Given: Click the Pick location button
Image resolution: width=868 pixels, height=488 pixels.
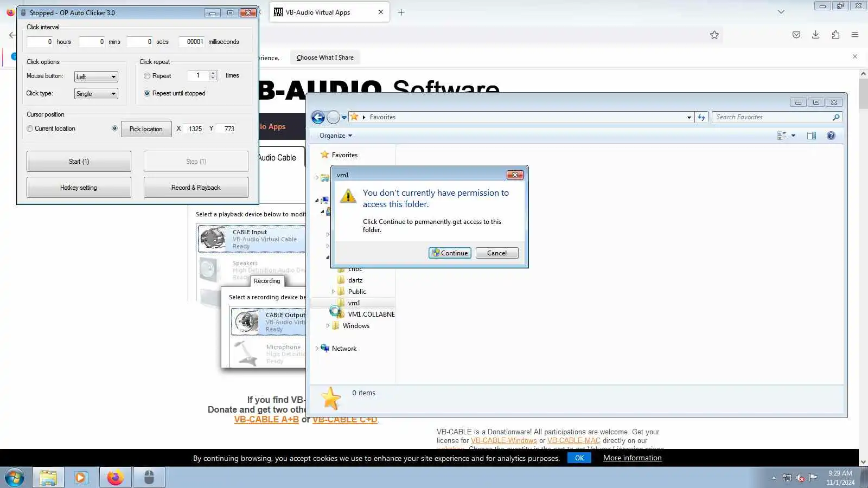Looking at the screenshot, I should (146, 129).
